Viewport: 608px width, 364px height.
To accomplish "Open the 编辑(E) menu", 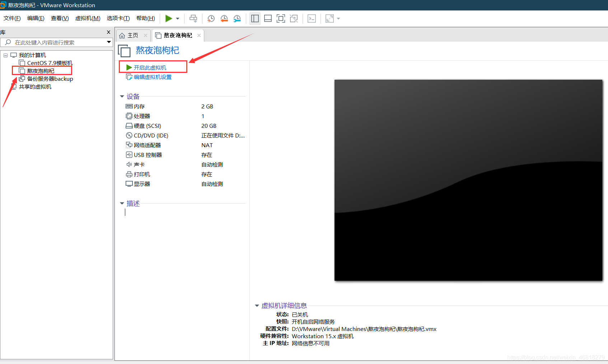I will [x=36, y=18].
